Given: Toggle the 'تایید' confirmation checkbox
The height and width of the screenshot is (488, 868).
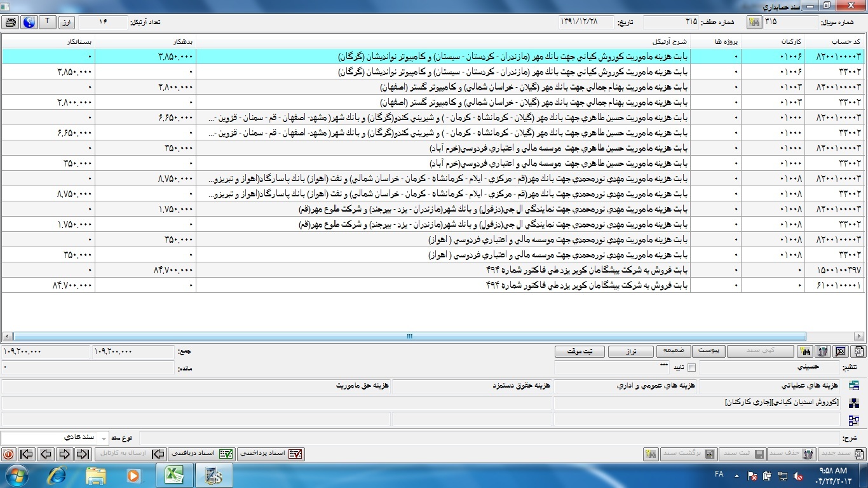Looking at the screenshot, I should coord(692,367).
